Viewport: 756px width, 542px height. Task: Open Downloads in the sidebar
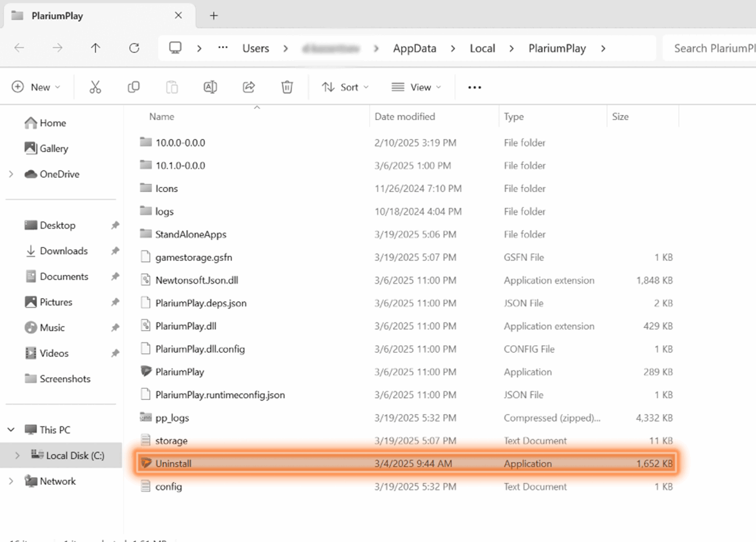(64, 251)
